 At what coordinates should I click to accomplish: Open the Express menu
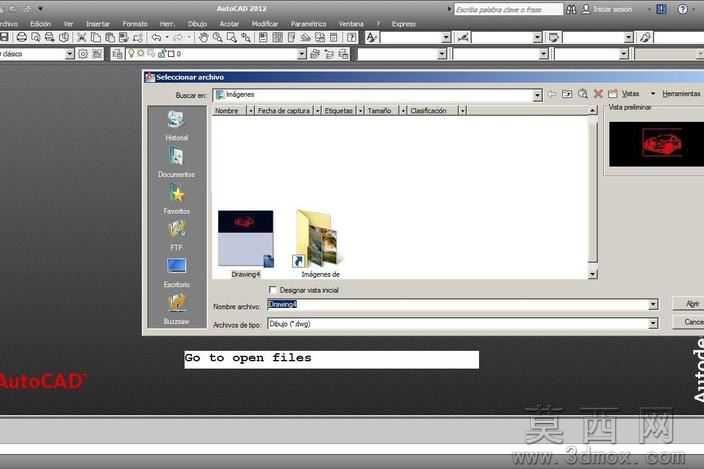tap(404, 24)
